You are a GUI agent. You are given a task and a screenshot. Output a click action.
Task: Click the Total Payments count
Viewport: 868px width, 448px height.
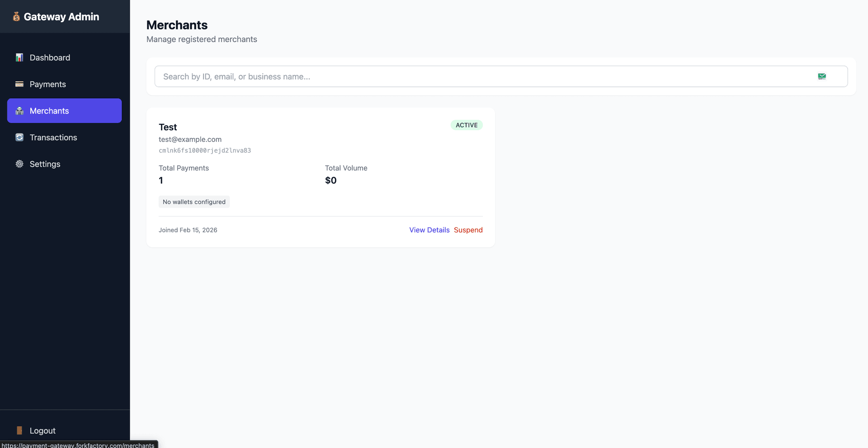(161, 180)
